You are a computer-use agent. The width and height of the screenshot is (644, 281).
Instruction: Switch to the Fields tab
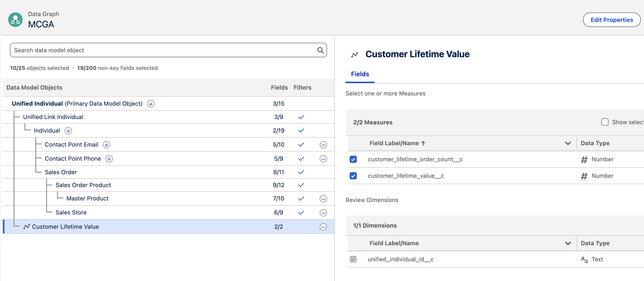(360, 74)
